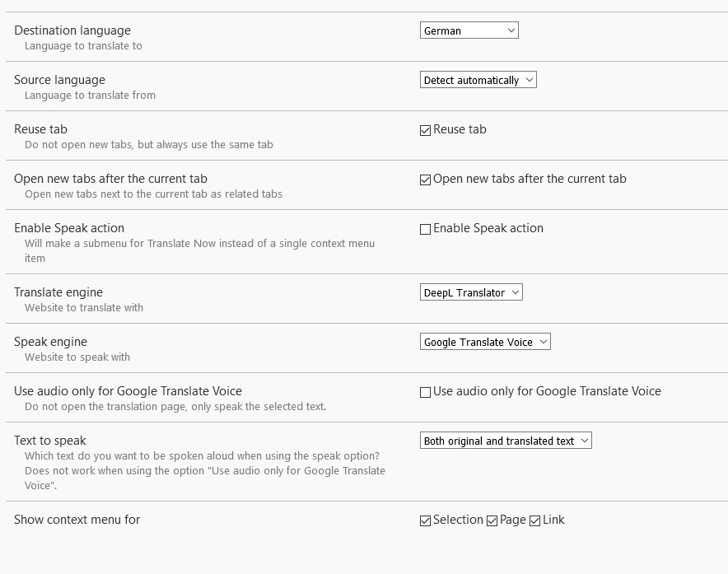Open Speak engine Google Translate Voice dropdown
This screenshot has height=574, width=728.
point(485,342)
